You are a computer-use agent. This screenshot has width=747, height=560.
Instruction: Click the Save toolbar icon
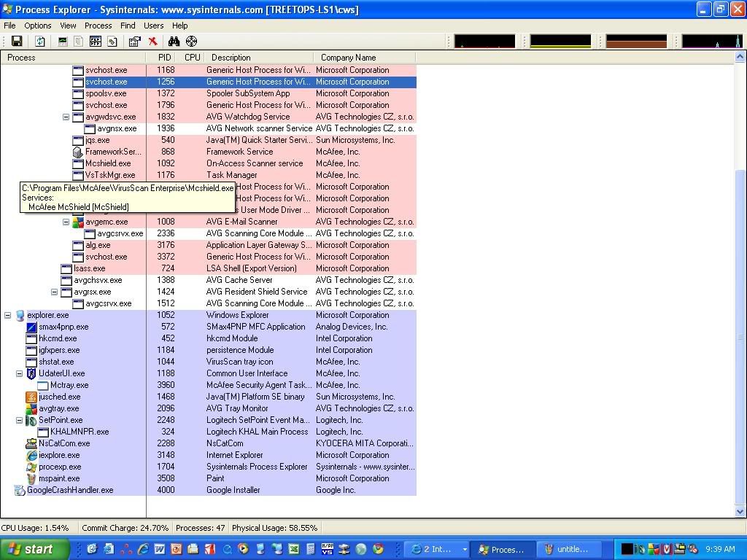point(18,42)
